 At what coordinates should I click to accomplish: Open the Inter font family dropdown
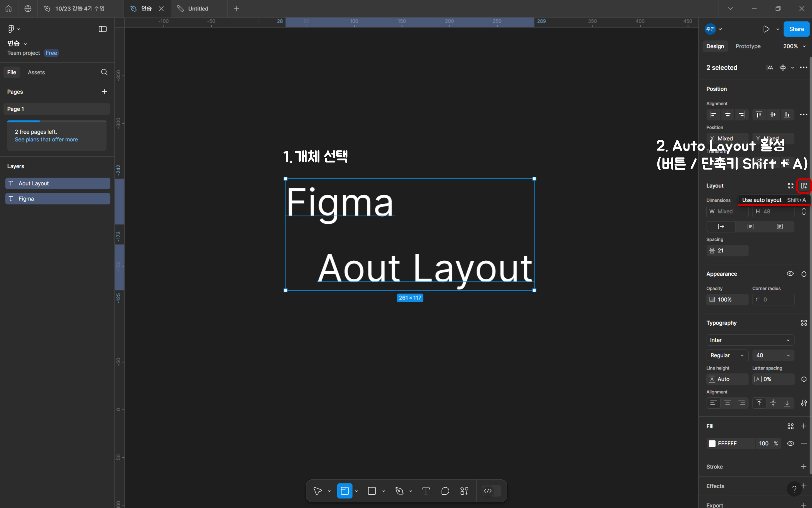[750, 340]
